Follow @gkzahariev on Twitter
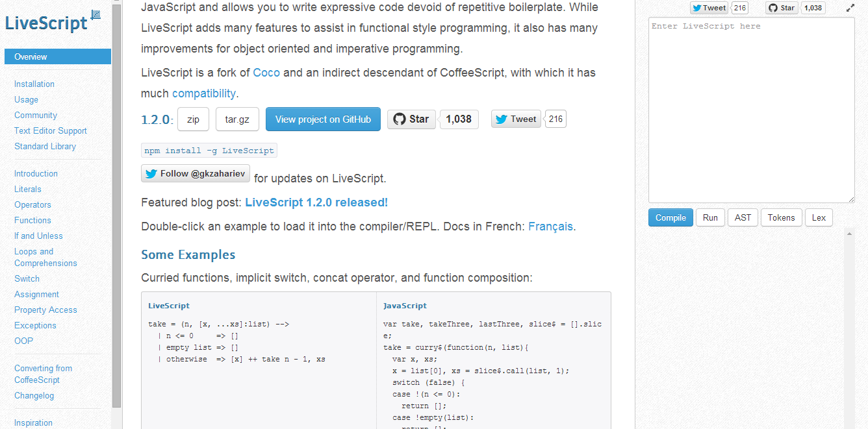The image size is (868, 429). [x=196, y=174]
